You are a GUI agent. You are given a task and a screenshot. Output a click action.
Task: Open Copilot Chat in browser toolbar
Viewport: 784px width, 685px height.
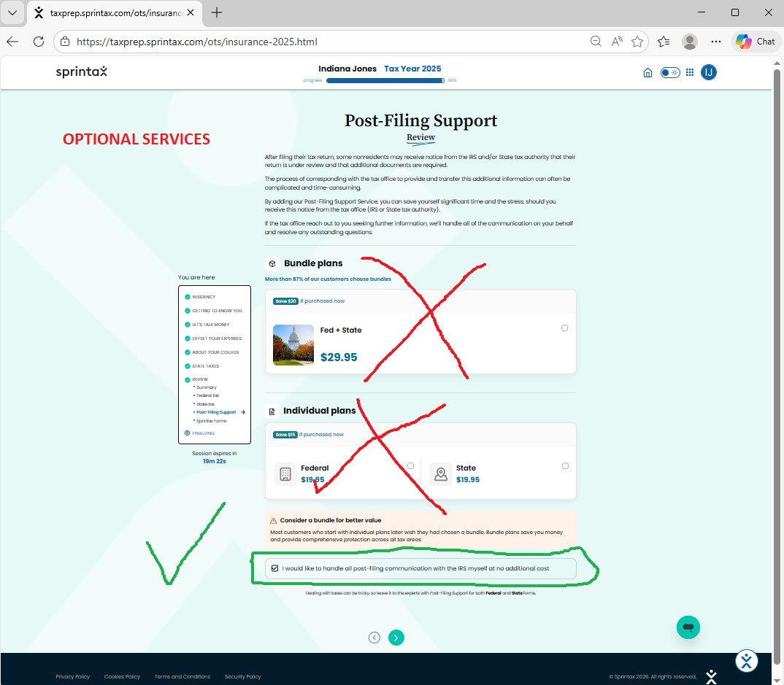(756, 42)
